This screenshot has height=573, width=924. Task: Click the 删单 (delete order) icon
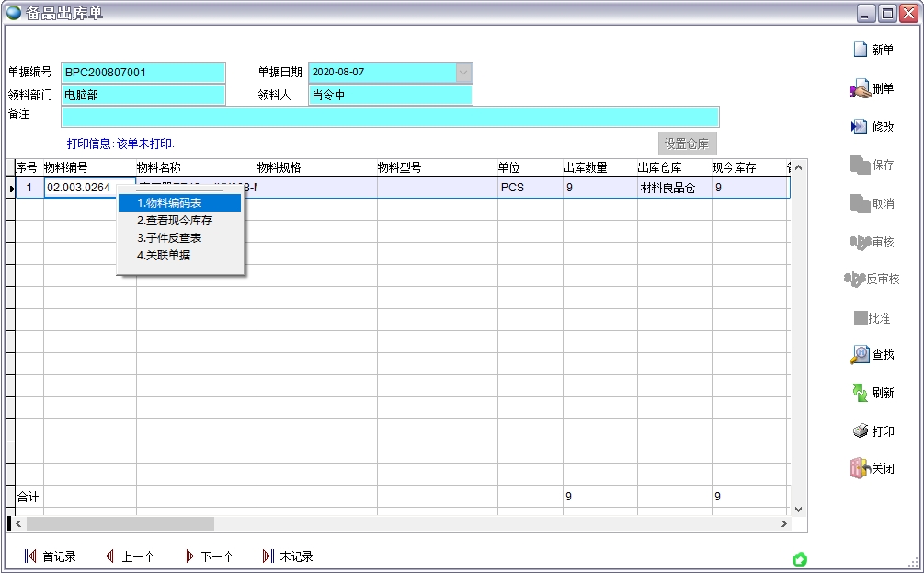[860, 89]
